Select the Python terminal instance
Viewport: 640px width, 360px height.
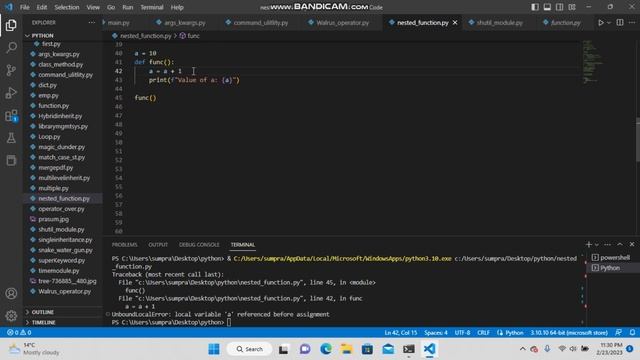coord(611,268)
